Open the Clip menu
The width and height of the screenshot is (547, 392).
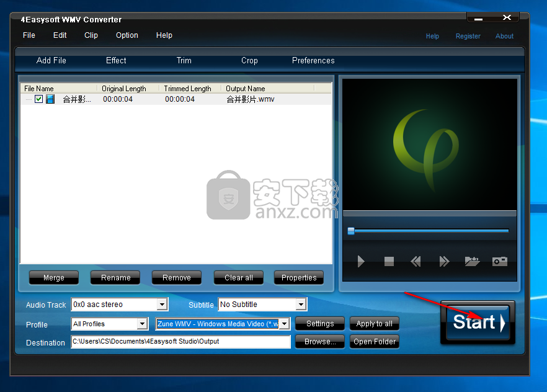(91, 35)
